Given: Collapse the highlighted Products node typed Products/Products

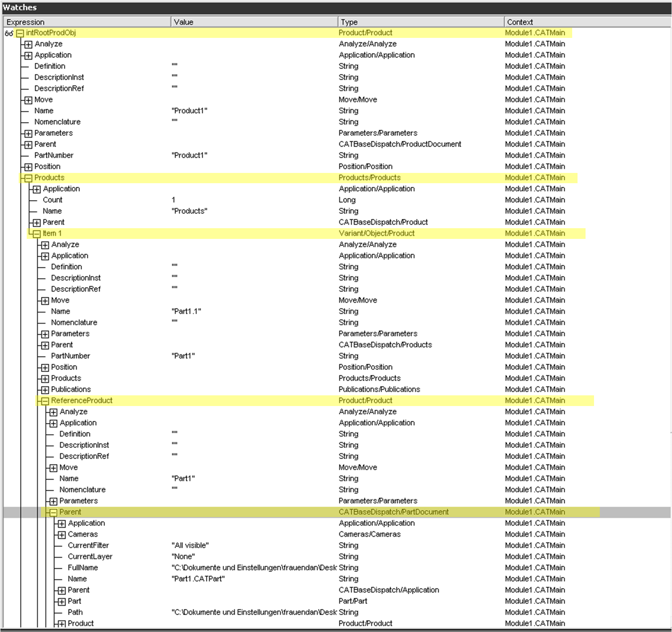Looking at the screenshot, I should (28, 178).
